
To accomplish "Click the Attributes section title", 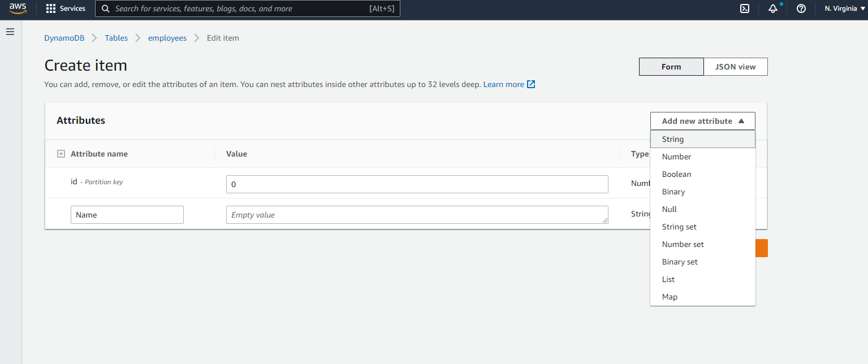I will click(81, 120).
